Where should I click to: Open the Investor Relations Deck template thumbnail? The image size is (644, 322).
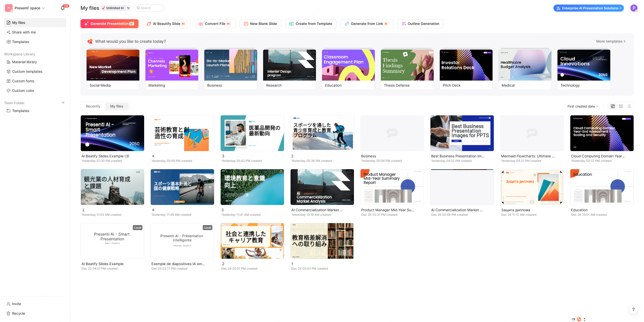tap(466, 65)
